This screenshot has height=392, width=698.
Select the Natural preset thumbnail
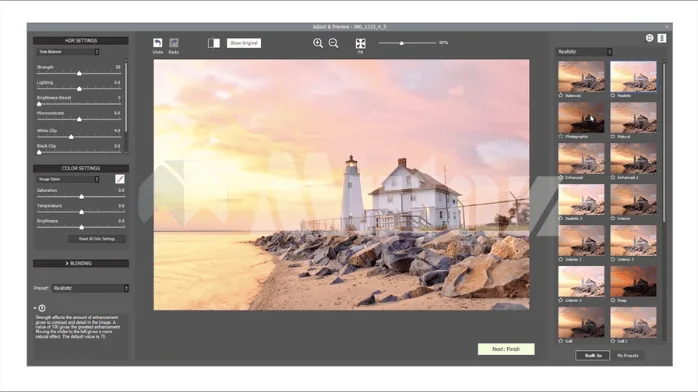click(x=633, y=117)
